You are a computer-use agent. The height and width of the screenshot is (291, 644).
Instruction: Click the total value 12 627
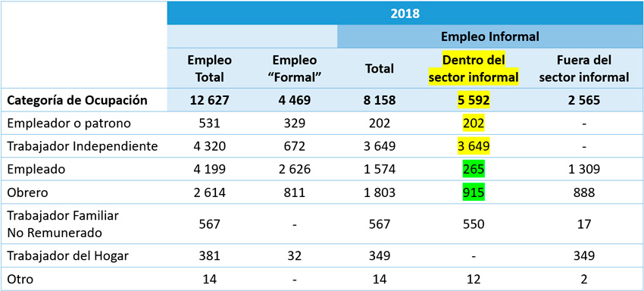point(209,101)
